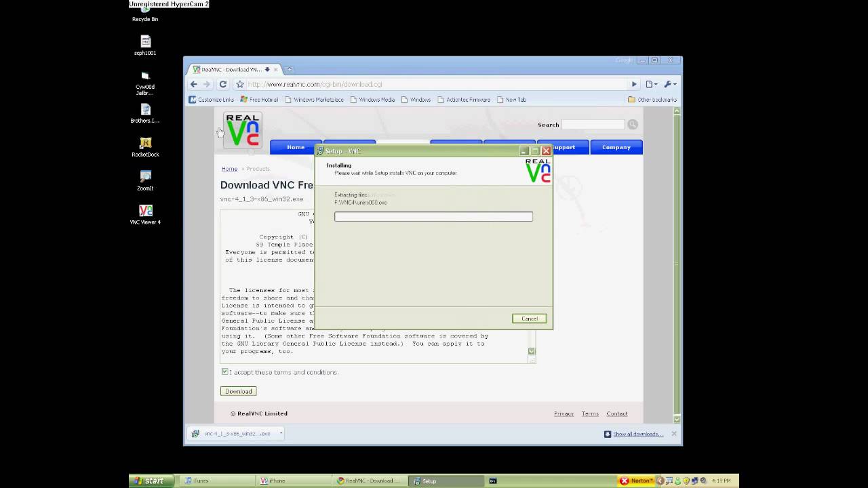
Task: Open a new tab in Chrome
Action: click(x=289, y=69)
